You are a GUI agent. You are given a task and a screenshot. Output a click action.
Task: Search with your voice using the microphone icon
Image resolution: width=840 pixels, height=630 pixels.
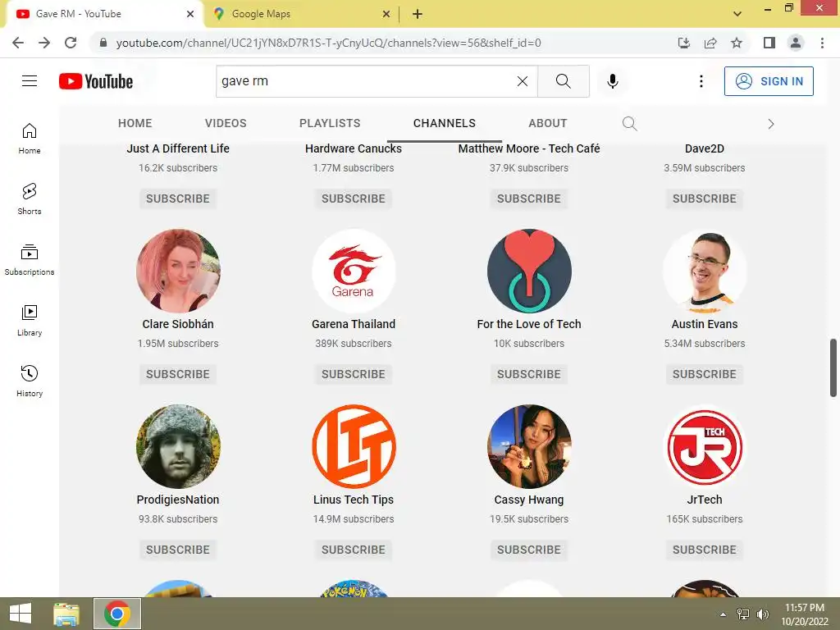click(x=612, y=81)
